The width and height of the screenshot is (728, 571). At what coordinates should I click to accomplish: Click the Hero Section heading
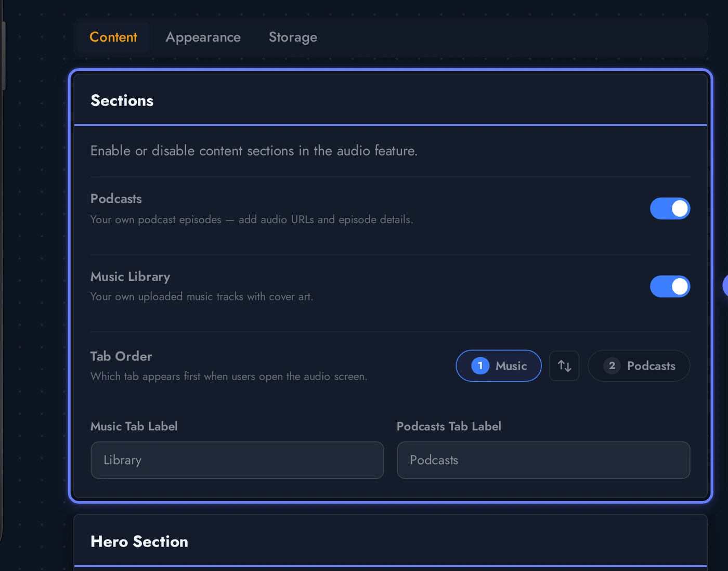point(139,541)
